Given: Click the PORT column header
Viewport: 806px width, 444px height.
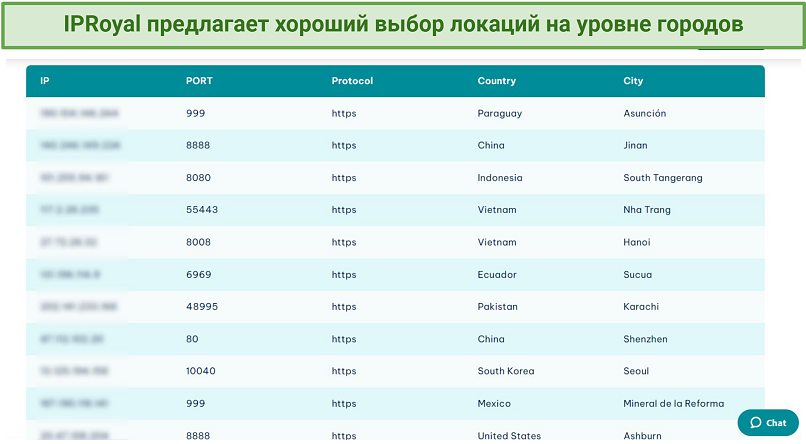Looking at the screenshot, I should point(199,81).
